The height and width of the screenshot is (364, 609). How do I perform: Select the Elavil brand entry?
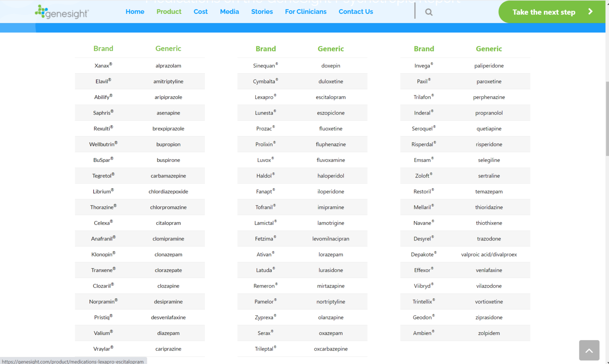click(103, 81)
